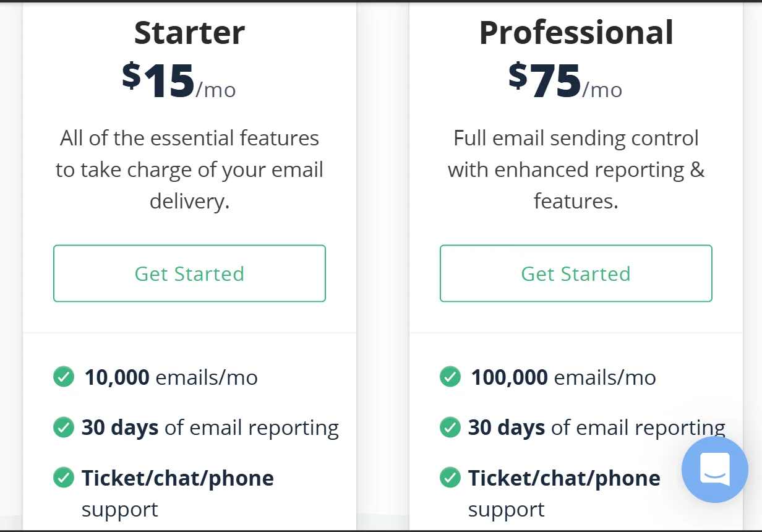Click Get Started under Professional plan
This screenshot has width=762, height=532.
(576, 273)
